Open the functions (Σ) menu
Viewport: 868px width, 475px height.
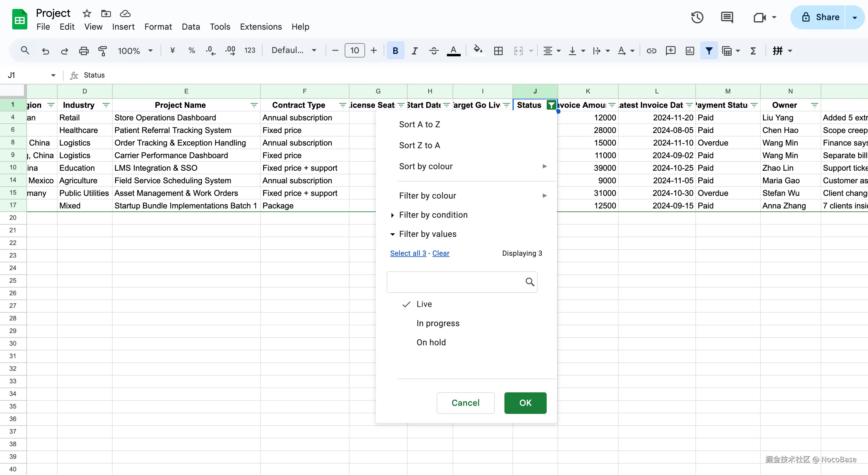[x=754, y=51]
